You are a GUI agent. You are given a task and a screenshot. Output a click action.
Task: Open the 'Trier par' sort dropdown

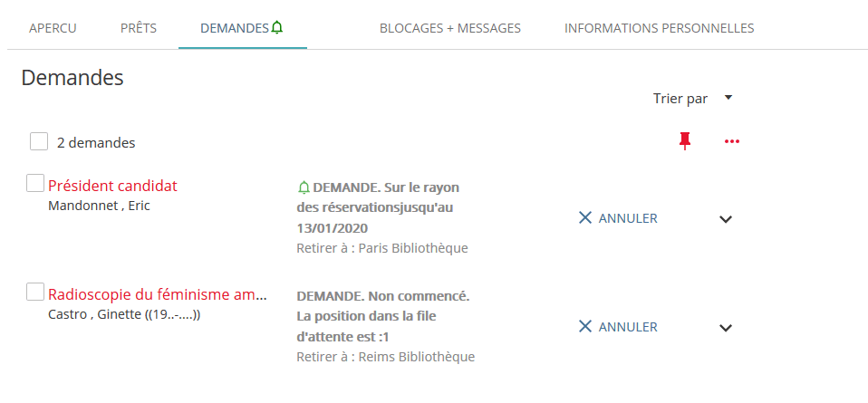pyautogui.click(x=692, y=98)
